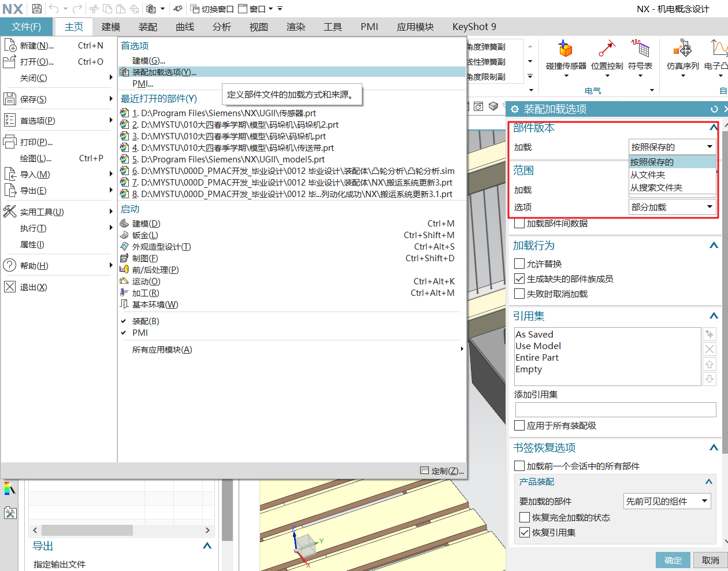Enable 加载部件间数据 checkbox
Image resolution: width=728 pixels, height=571 pixels.
pyautogui.click(x=519, y=223)
